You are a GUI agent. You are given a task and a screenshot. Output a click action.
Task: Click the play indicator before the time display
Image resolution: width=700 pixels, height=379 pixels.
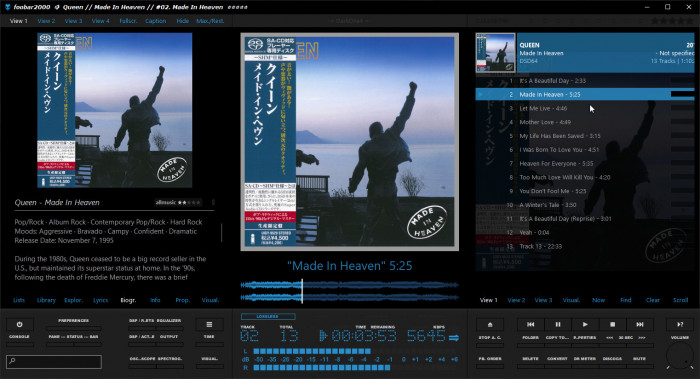[x=324, y=336]
